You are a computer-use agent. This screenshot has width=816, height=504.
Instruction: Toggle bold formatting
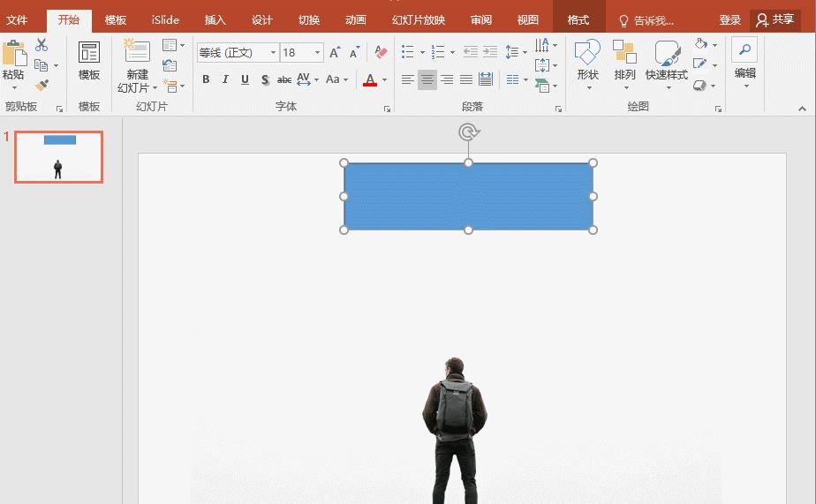(206, 79)
